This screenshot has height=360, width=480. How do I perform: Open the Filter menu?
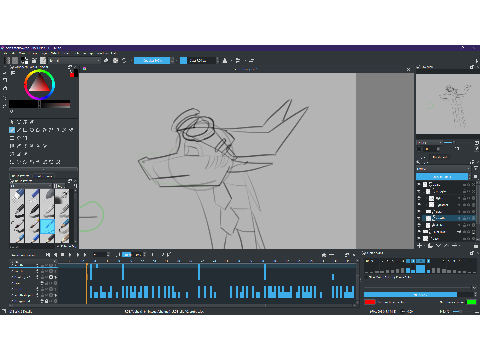click(65, 53)
